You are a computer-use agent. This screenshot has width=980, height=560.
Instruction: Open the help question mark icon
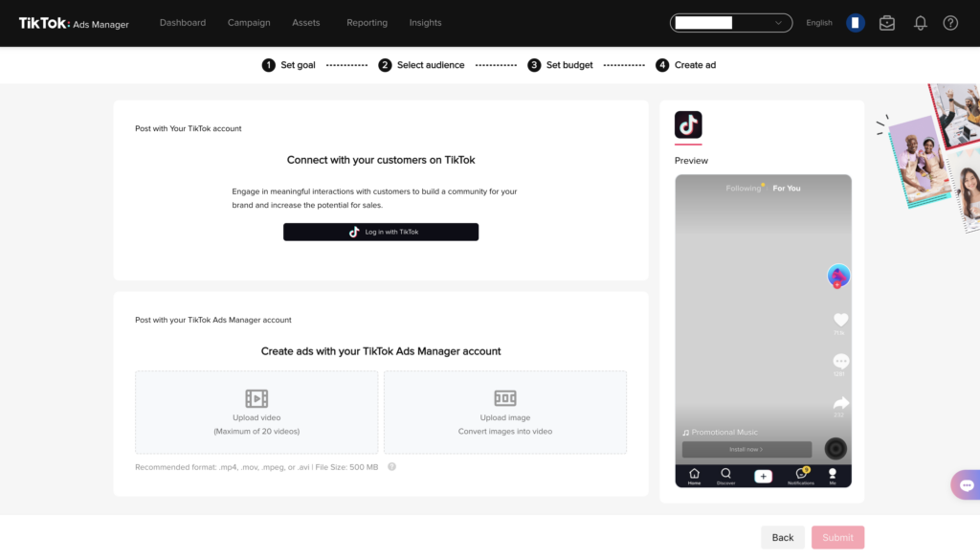[x=950, y=23]
